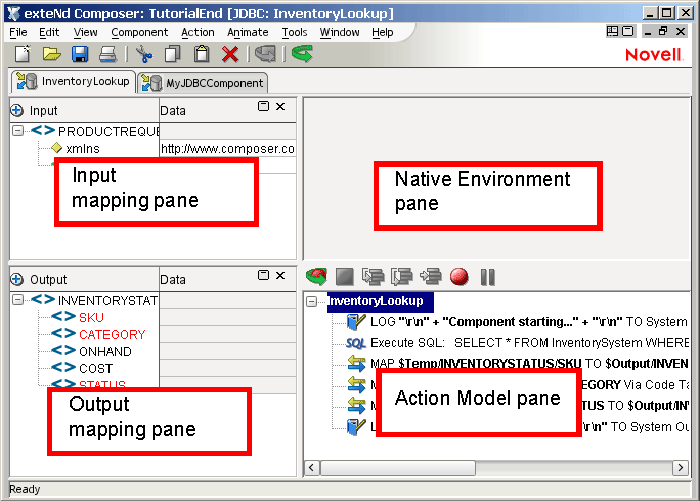Click the Run to Breakpoint animation icon

coord(431,277)
